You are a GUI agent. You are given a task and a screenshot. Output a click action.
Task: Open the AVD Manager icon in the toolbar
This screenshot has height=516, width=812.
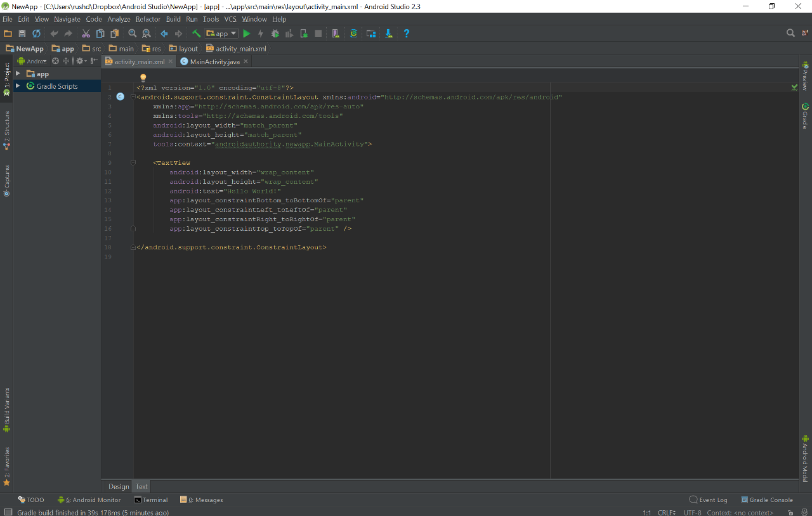click(336, 34)
